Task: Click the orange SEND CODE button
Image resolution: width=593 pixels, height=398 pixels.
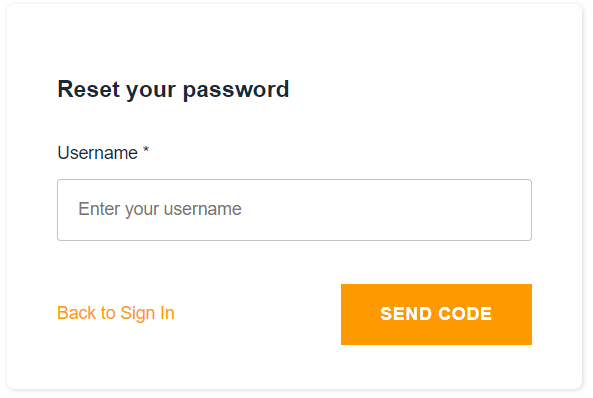Action: point(436,314)
